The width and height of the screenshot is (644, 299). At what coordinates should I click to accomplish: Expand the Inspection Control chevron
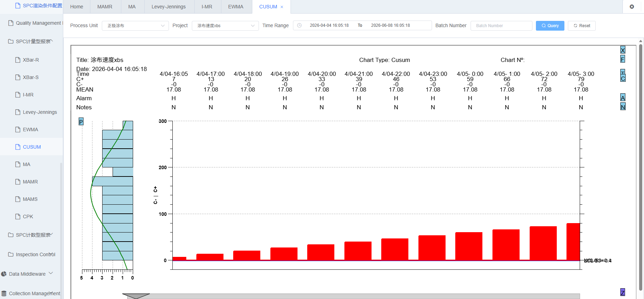click(51, 254)
